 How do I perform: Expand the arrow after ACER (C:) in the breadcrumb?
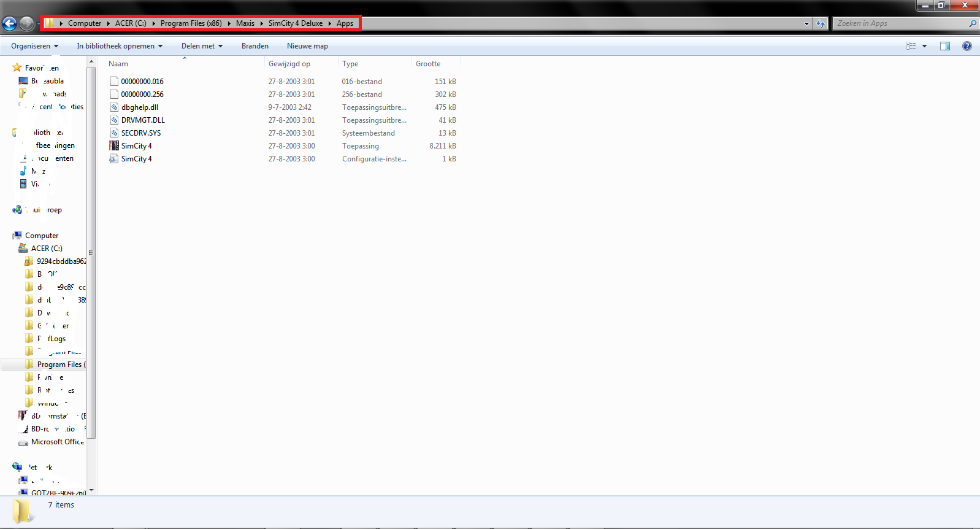[x=154, y=23]
